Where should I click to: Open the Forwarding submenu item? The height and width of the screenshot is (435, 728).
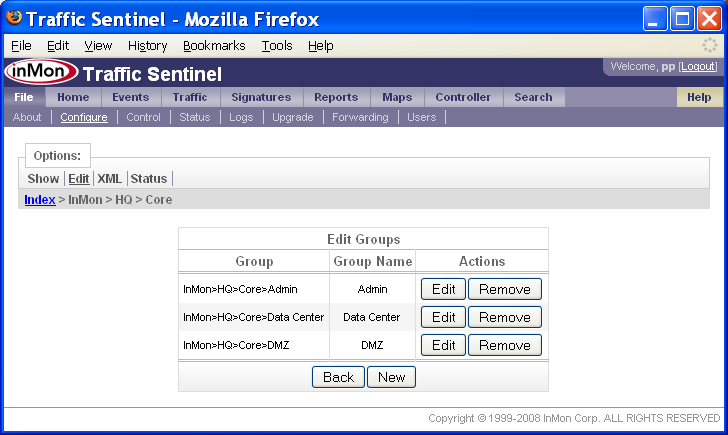(x=360, y=117)
